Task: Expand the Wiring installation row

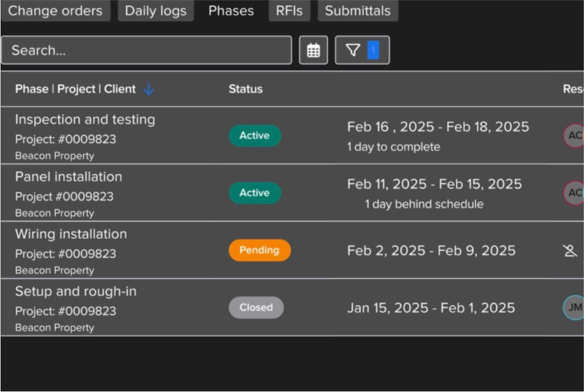Action: (x=70, y=234)
